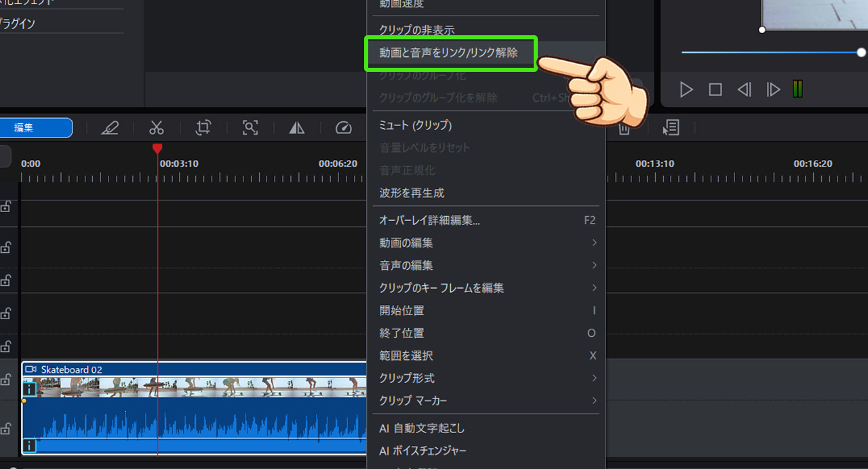Open the crop tool icon
Viewport: 868px width, 469px height.
[203, 127]
